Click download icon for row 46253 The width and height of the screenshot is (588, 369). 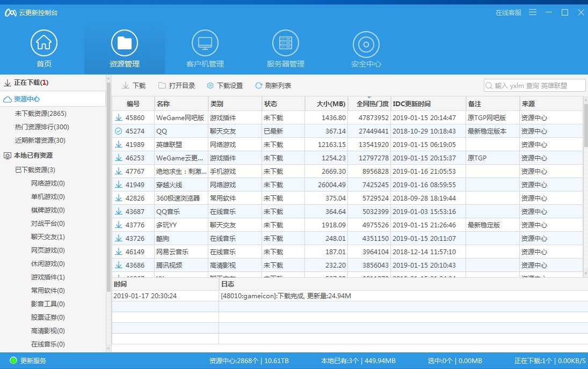(x=119, y=158)
